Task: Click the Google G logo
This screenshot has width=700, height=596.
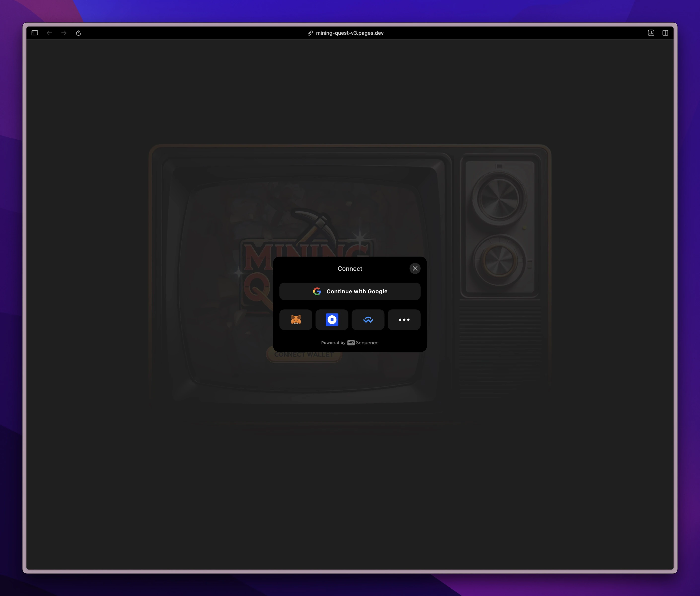Action: [317, 291]
